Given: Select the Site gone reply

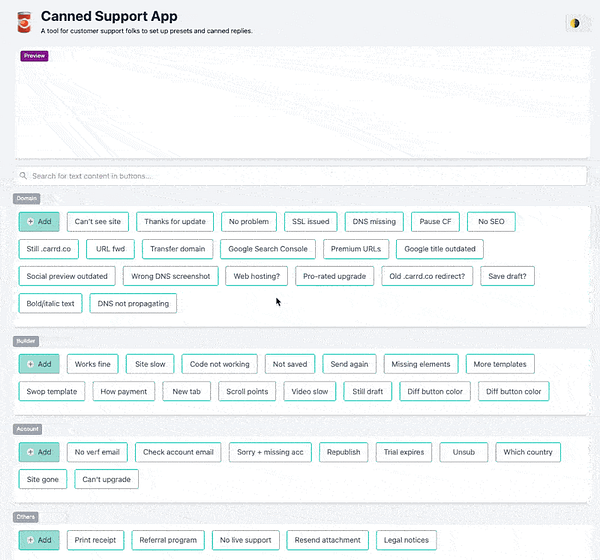Looking at the screenshot, I should 42,479.
